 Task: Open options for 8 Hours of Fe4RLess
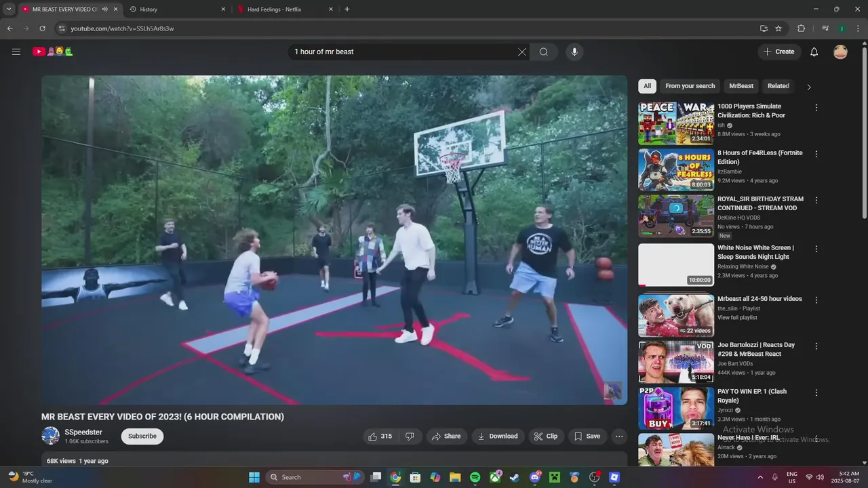click(816, 154)
